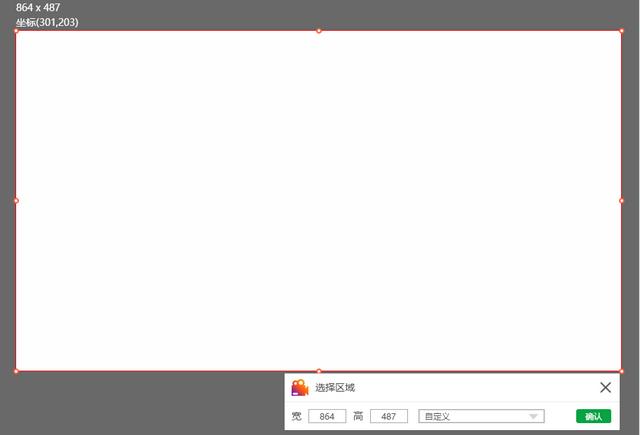Close the 选择区域 dialog
The height and width of the screenshot is (435, 640).
(x=605, y=387)
